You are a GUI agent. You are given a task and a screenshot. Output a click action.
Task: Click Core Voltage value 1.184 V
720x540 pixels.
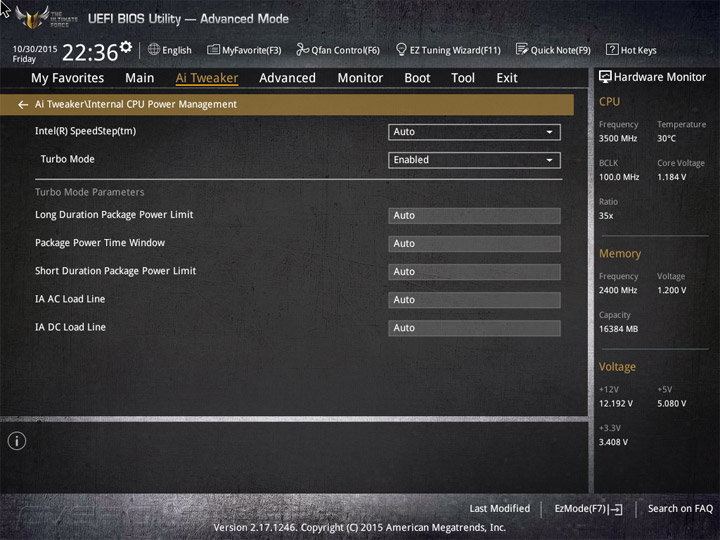(x=671, y=177)
